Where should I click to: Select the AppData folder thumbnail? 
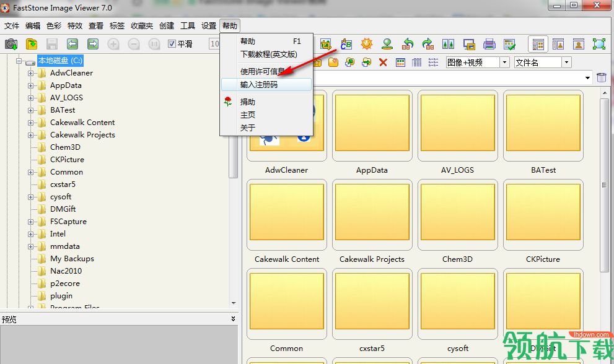click(x=372, y=126)
